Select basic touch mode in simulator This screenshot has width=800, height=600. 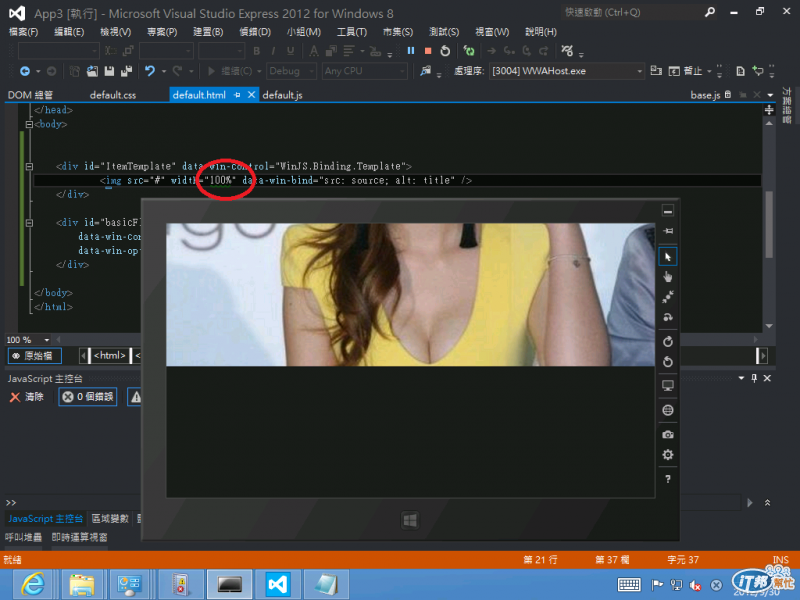click(x=668, y=277)
